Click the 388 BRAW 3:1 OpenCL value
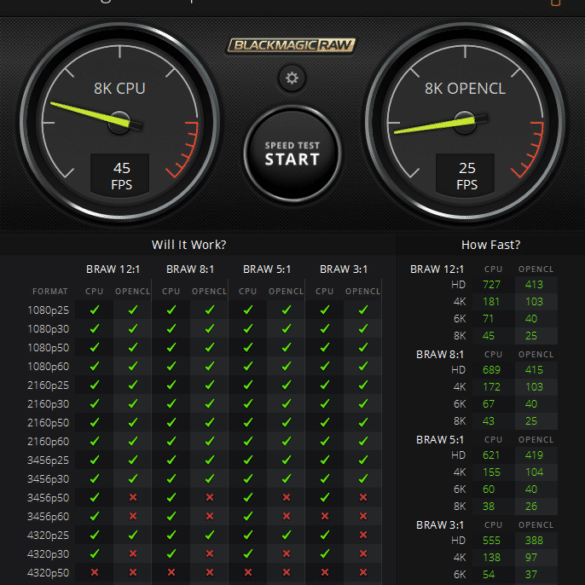This screenshot has height=585, width=585. coord(534,540)
